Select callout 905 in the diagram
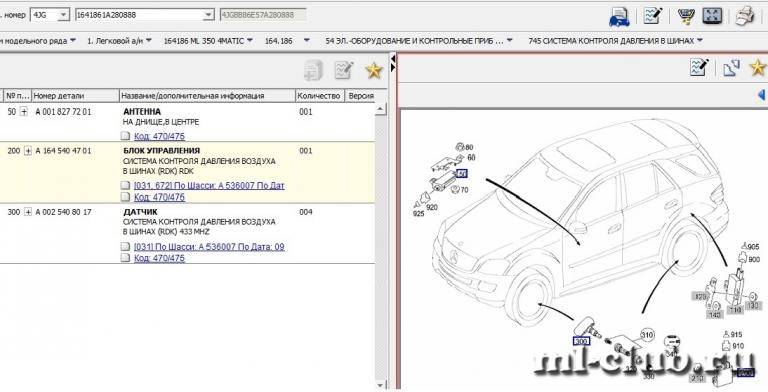768x392 pixels. (x=753, y=247)
